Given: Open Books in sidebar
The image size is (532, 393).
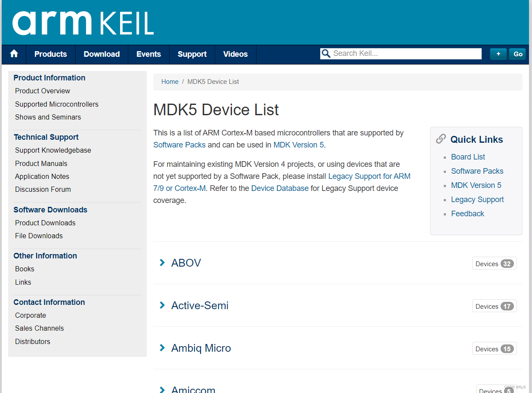Looking at the screenshot, I should 25,269.
